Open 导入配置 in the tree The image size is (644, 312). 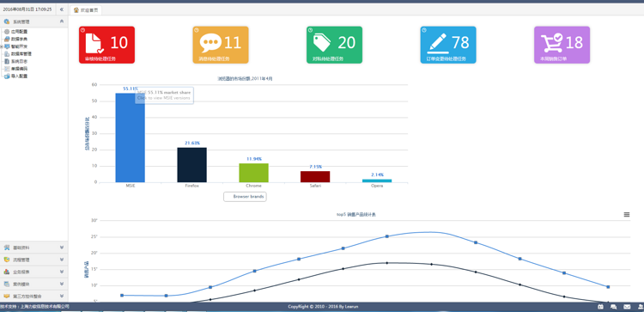point(19,76)
